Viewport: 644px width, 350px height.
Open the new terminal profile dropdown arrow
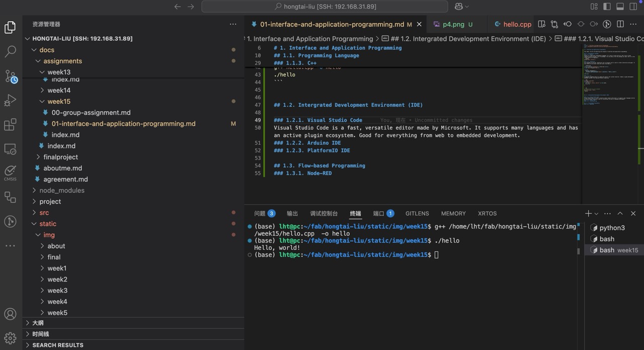pos(596,214)
